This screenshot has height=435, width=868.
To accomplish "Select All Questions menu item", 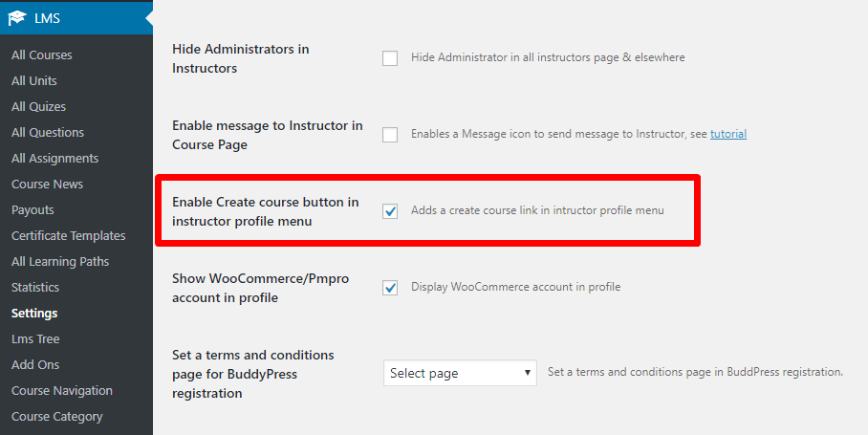I will coord(48,133).
